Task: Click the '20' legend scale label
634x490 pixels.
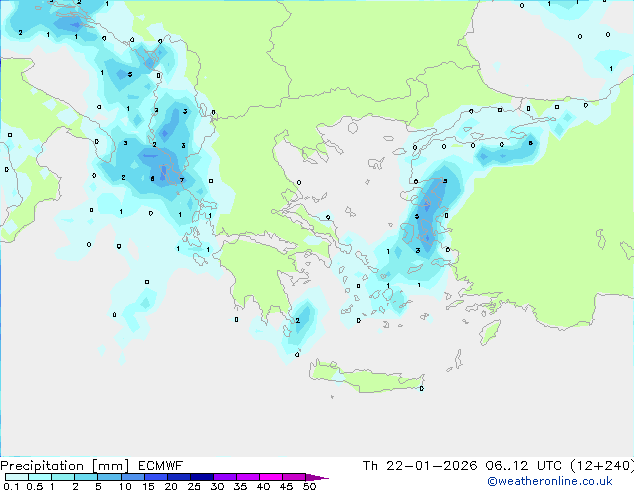Action: pyautogui.click(x=171, y=486)
